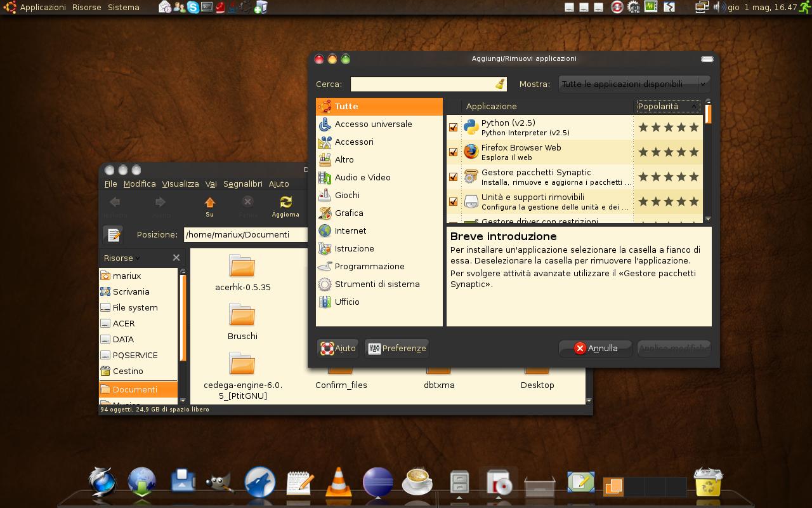The image size is (812, 508).
Task: Choose the Istruzione category
Action: click(379, 248)
